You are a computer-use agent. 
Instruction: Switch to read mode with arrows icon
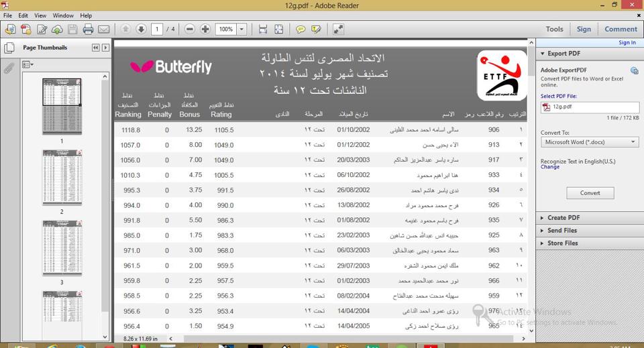pyautogui.click(x=338, y=29)
